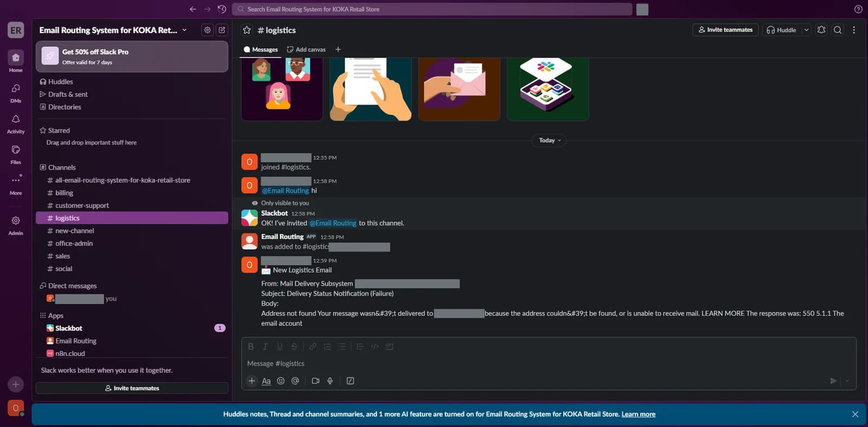Open the Activity bell in the sidebar
Image resolution: width=868 pixels, height=427 pixels.
[16, 124]
